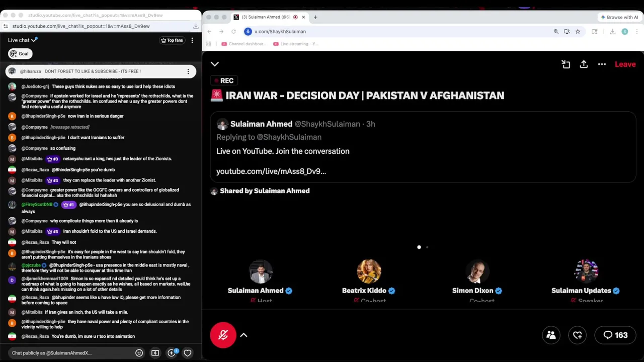Select the second carousel dot indicator
The width and height of the screenshot is (644, 362).
pyautogui.click(x=427, y=247)
